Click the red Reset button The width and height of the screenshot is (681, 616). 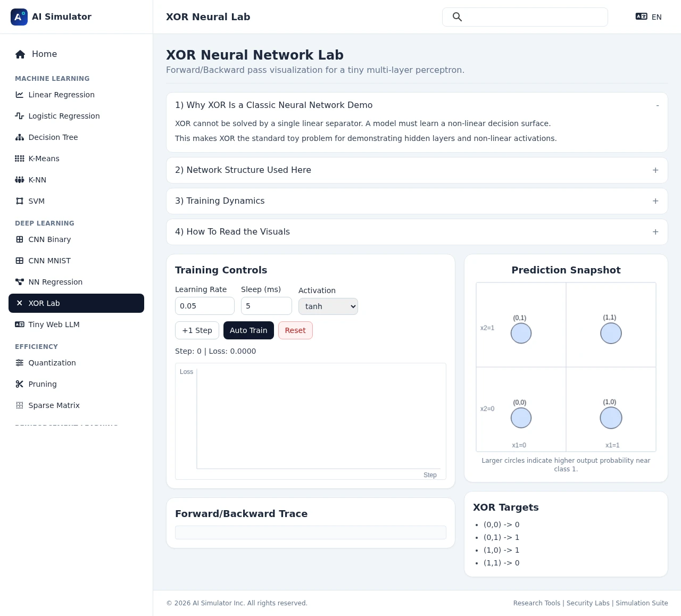295,330
